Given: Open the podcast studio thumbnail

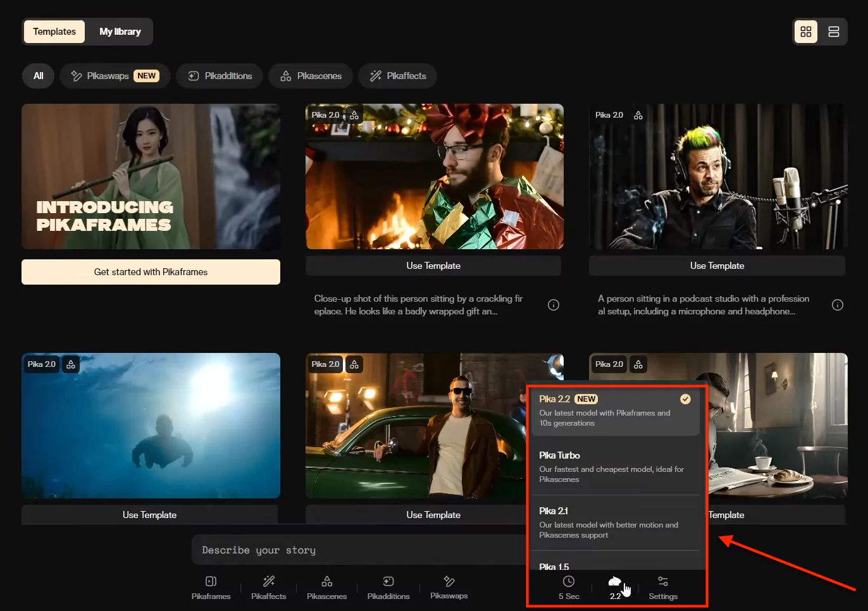Looking at the screenshot, I should [x=718, y=176].
